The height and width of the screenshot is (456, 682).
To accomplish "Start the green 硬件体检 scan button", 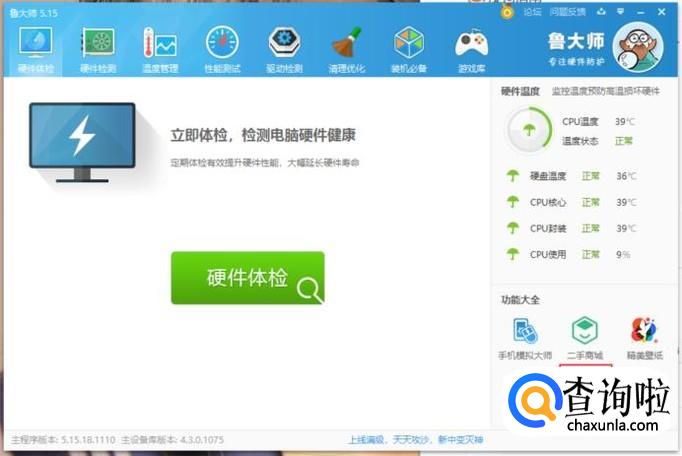I will [x=247, y=278].
